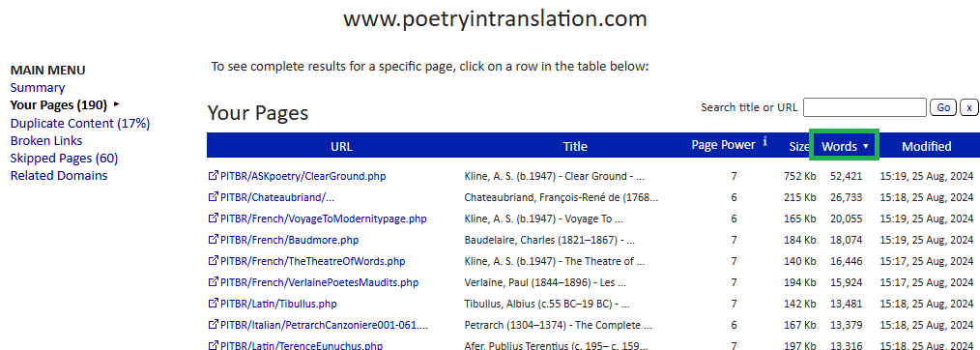Click title 'Kline, A. S. - Voyage To'

click(x=544, y=219)
